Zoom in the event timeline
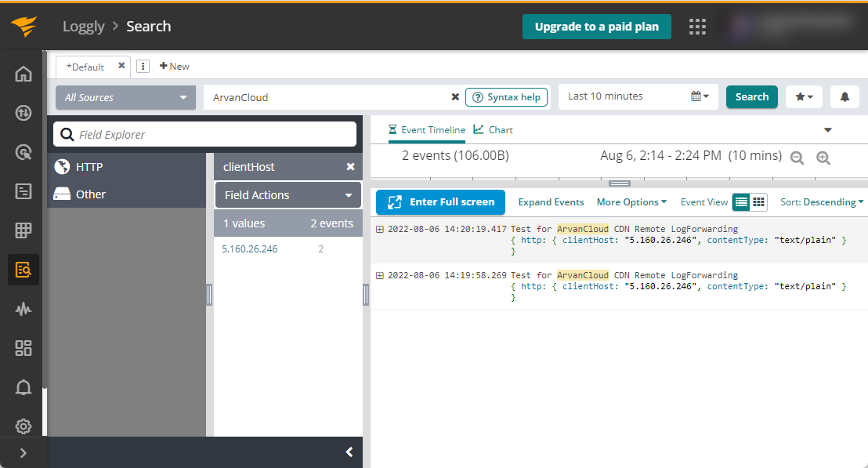 pos(823,158)
